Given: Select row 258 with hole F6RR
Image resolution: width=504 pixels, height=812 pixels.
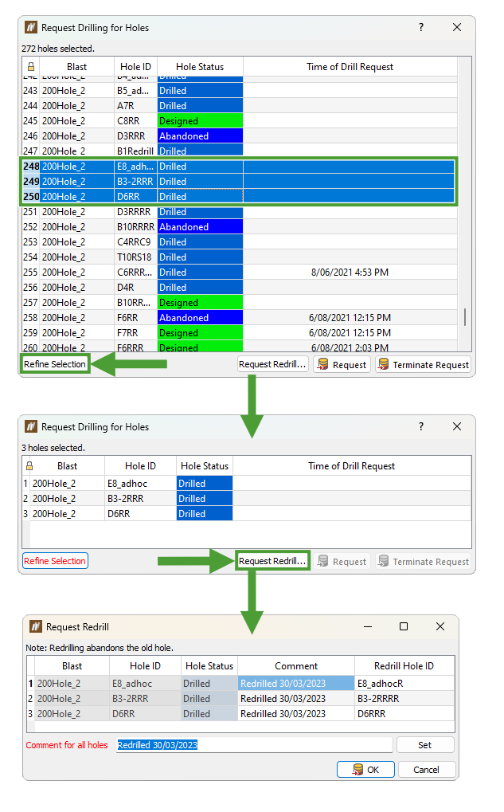Looking at the screenshot, I should pyautogui.click(x=239, y=317).
